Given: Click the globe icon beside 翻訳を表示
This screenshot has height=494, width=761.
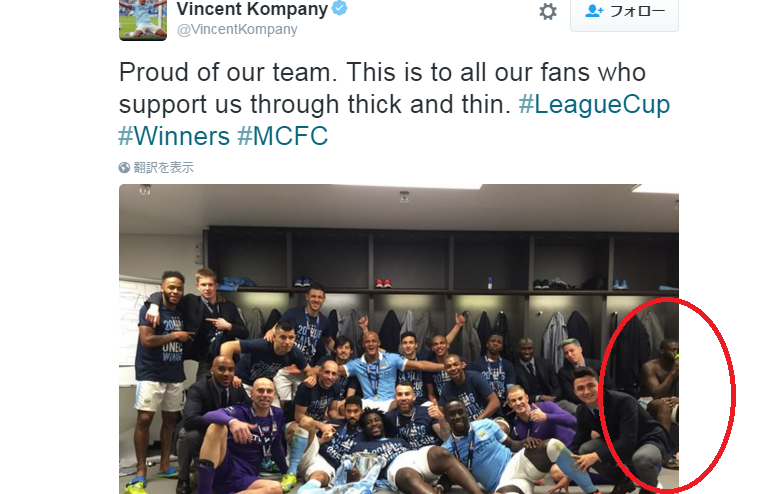Looking at the screenshot, I should click(x=124, y=167).
